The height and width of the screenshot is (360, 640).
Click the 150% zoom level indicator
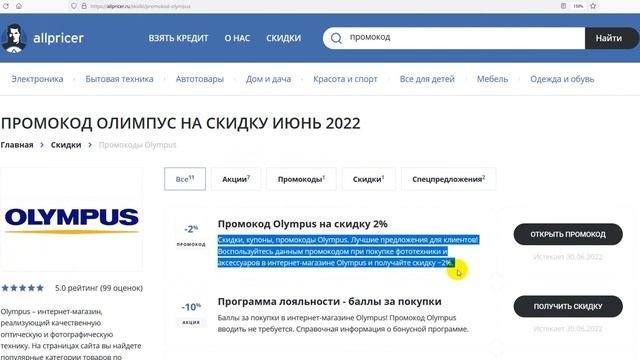point(578,6)
